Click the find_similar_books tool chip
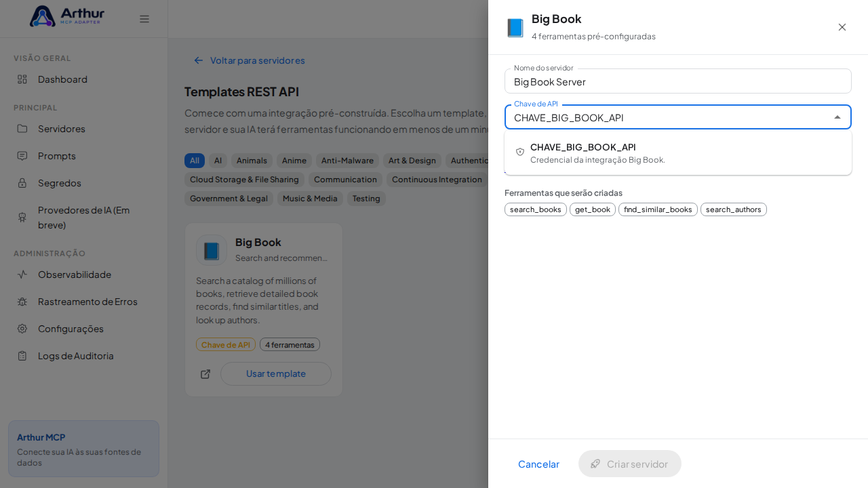 [658, 209]
